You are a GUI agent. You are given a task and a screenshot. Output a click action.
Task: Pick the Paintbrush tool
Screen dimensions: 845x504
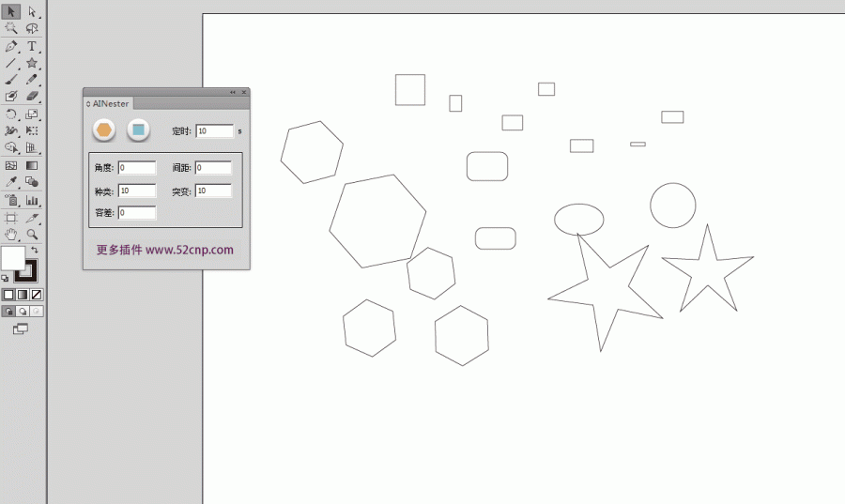(x=10, y=80)
